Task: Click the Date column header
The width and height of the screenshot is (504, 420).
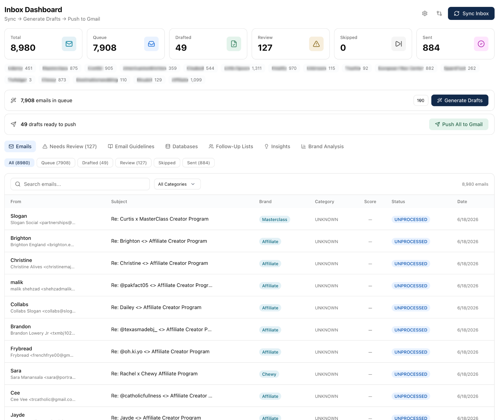Action: (x=462, y=202)
